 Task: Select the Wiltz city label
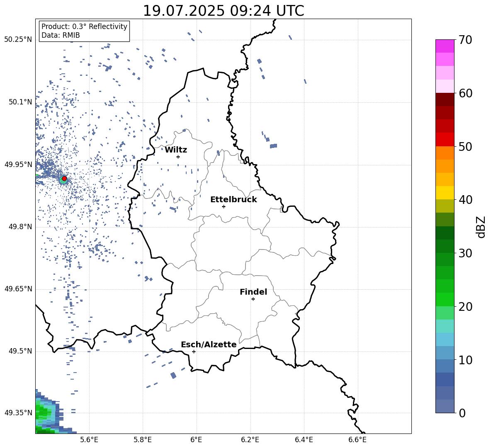tap(176, 150)
